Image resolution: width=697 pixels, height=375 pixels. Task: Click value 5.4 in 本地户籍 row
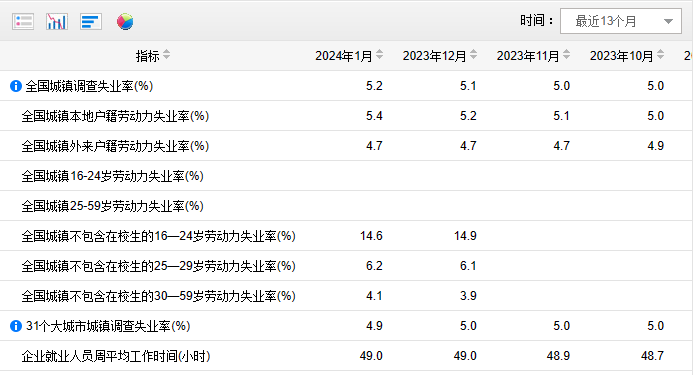coord(374,116)
